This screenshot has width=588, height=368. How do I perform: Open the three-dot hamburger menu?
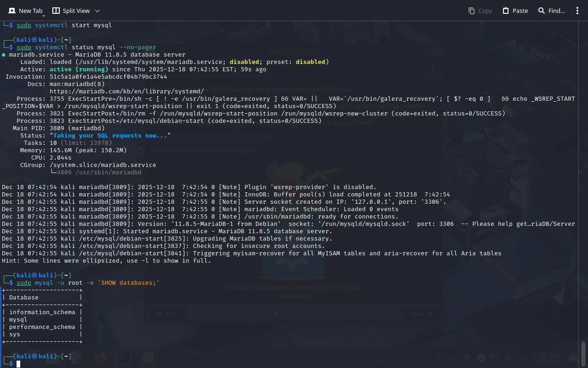click(577, 11)
